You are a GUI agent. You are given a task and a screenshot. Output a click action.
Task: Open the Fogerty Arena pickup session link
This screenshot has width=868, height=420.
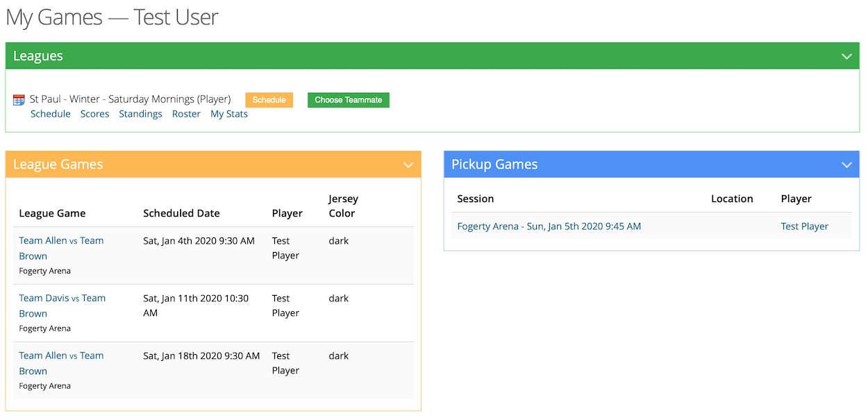point(547,226)
